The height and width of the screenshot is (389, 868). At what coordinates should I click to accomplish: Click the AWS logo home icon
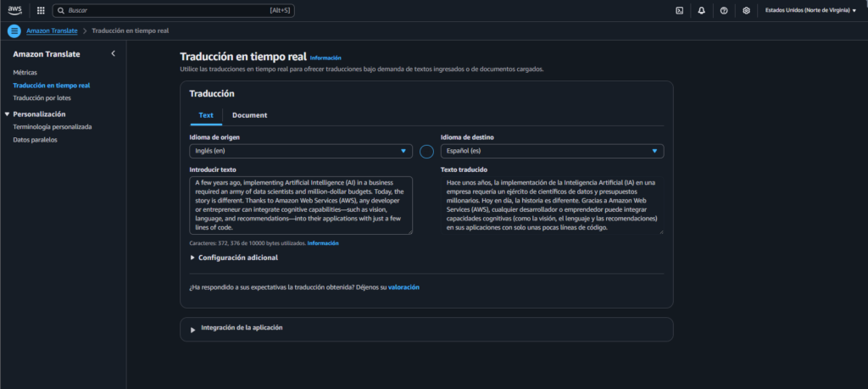coord(15,10)
